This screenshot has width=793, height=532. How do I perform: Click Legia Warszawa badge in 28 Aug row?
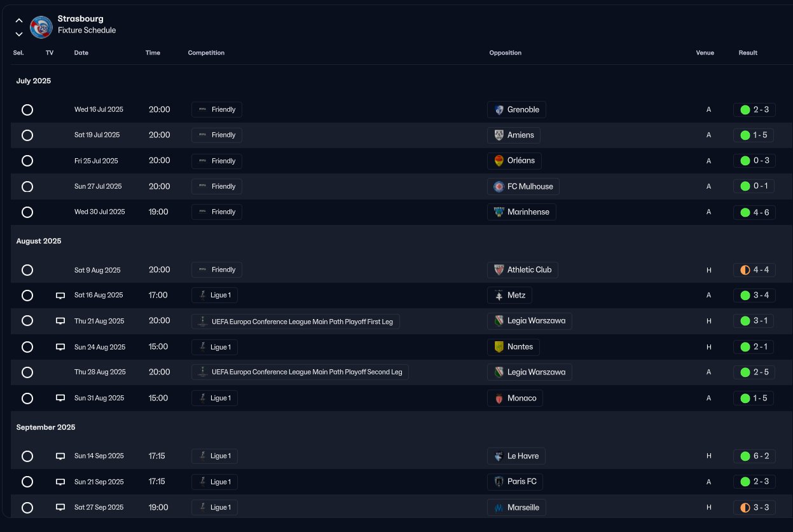[499, 372]
